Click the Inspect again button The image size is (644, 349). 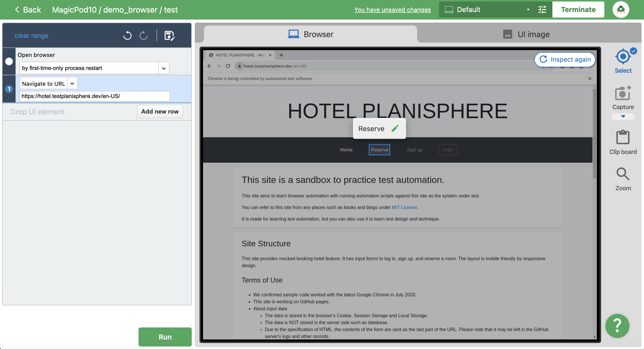click(565, 59)
